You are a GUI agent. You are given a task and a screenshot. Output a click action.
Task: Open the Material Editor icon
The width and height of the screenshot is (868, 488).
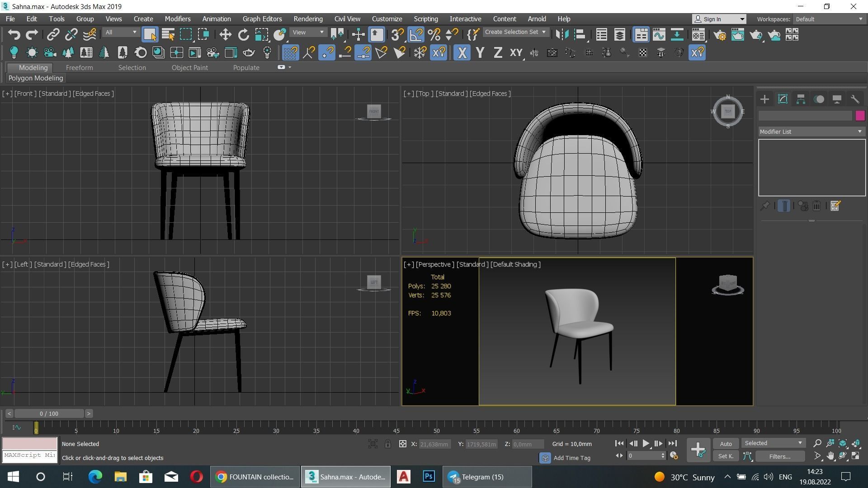coord(698,35)
